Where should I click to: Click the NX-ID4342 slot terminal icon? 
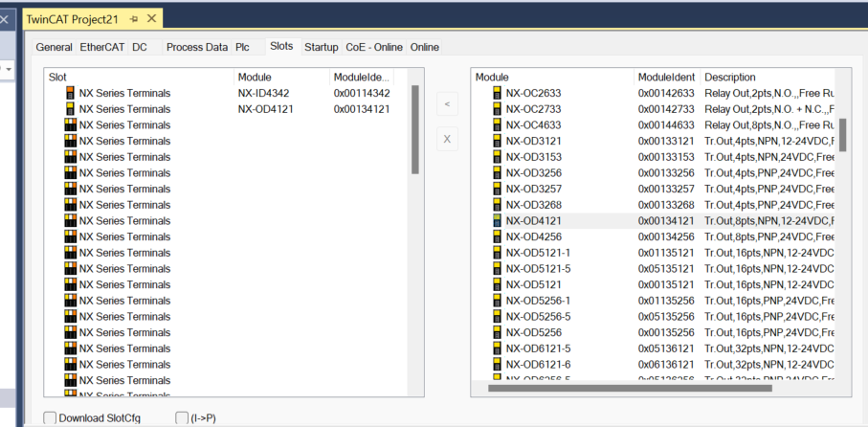click(x=70, y=93)
